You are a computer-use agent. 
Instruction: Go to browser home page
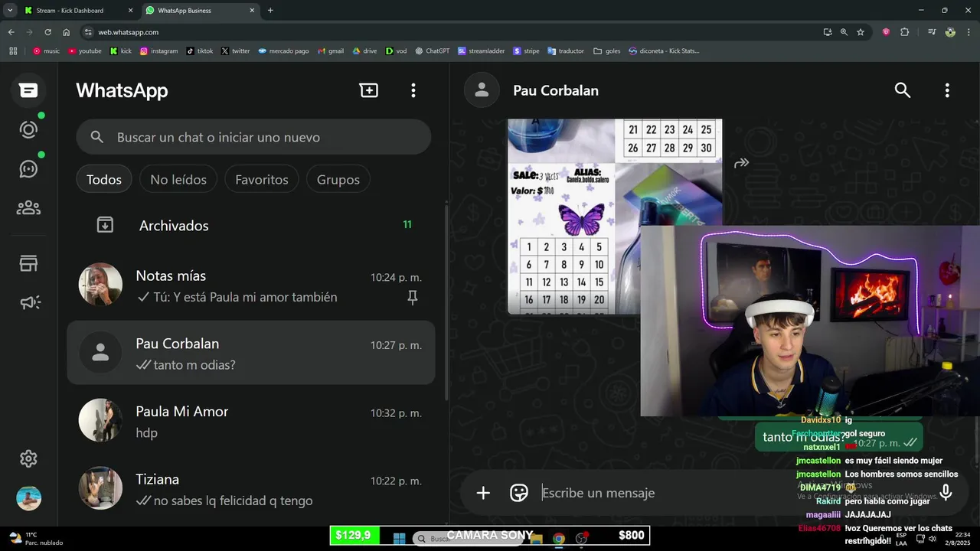click(x=66, y=32)
